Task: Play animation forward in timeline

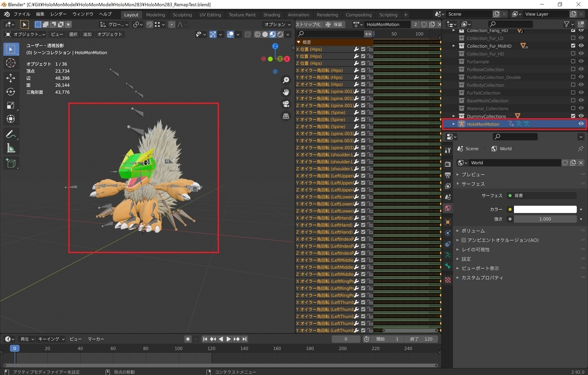Action: (x=228, y=339)
